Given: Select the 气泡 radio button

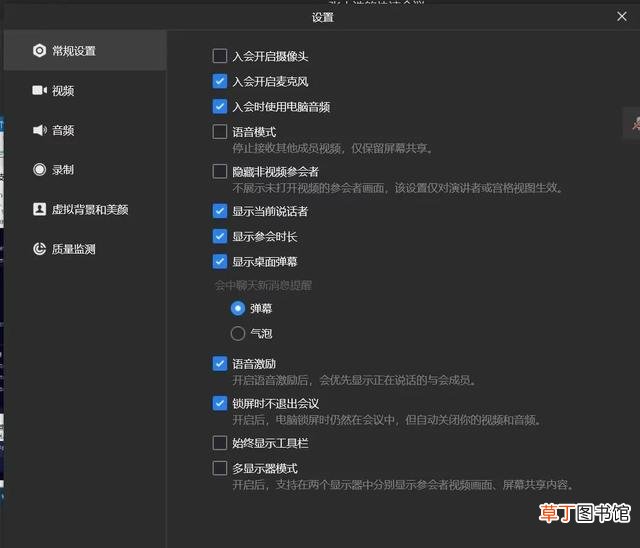Looking at the screenshot, I should (238, 333).
